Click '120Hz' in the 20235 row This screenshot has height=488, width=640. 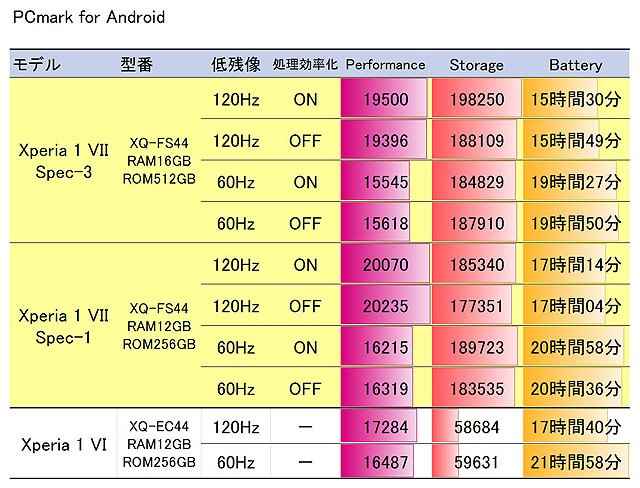(x=236, y=306)
